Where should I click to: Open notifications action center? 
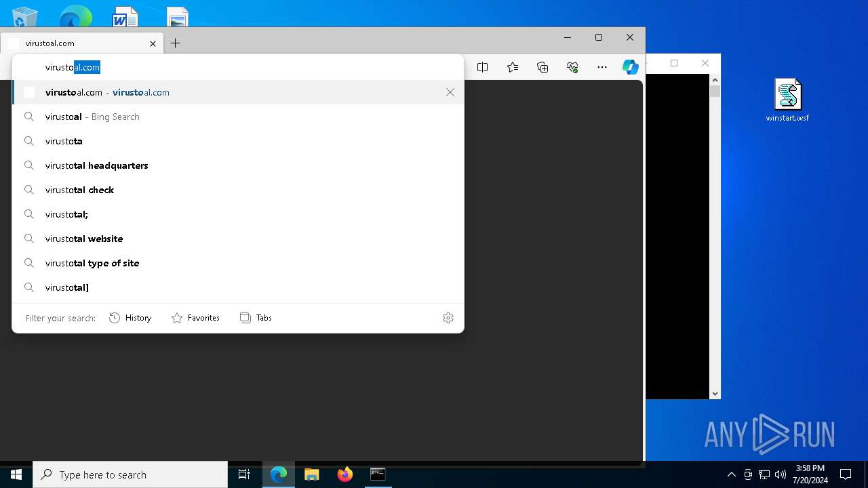point(846,474)
